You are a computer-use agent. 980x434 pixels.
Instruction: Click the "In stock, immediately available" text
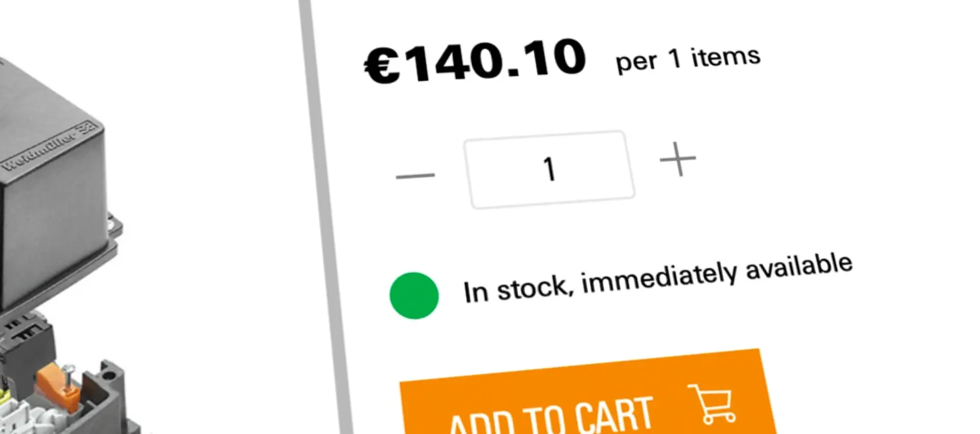pyautogui.click(x=657, y=278)
